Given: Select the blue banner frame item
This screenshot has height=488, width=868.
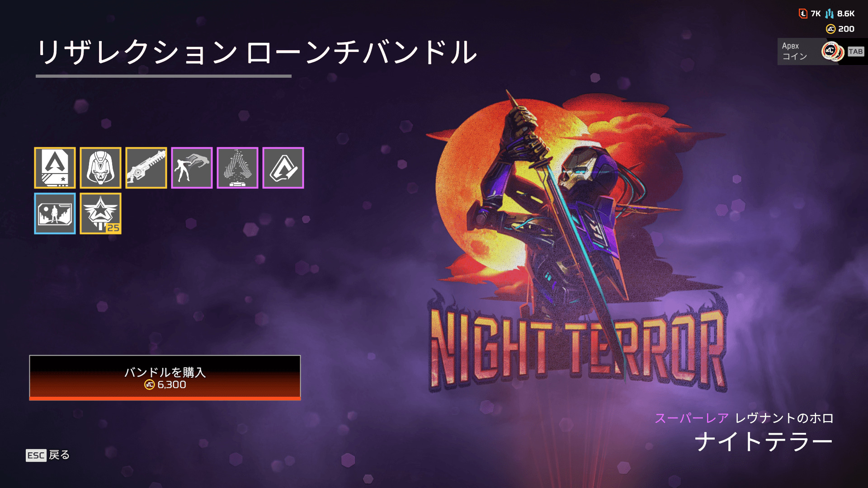Looking at the screenshot, I should point(55,213).
